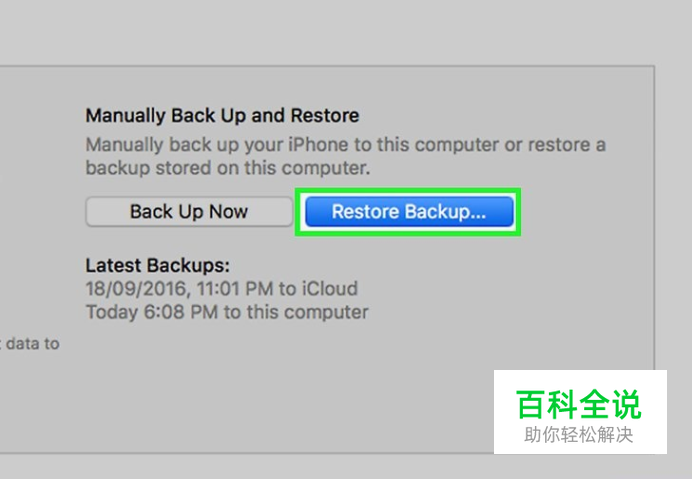Click the 说 character in the watermark
692x479 pixels.
coord(626,404)
